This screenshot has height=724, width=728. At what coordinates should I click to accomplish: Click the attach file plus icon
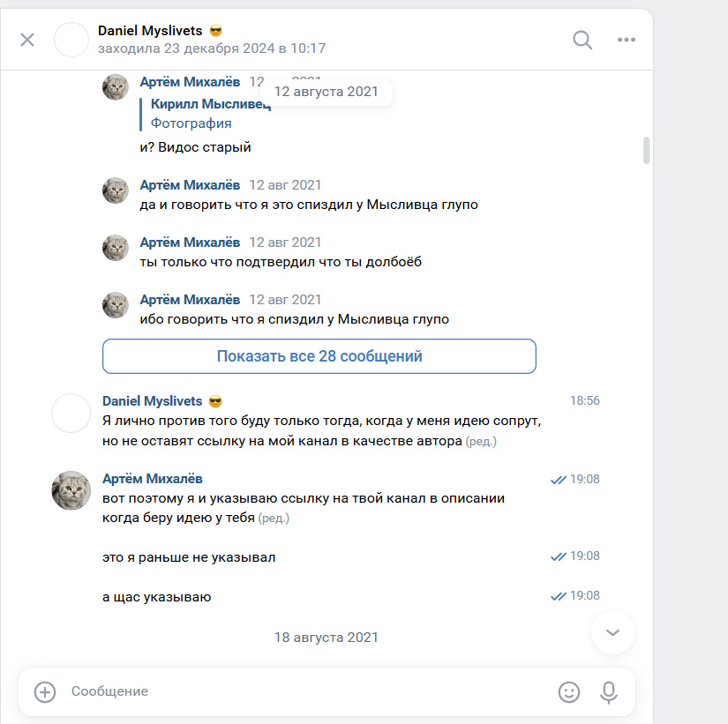45,692
